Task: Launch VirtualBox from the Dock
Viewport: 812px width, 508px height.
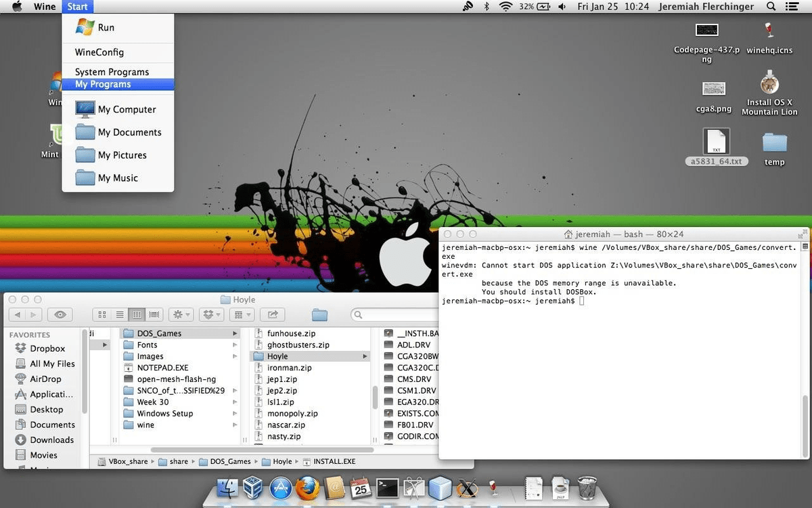Action: [254, 487]
